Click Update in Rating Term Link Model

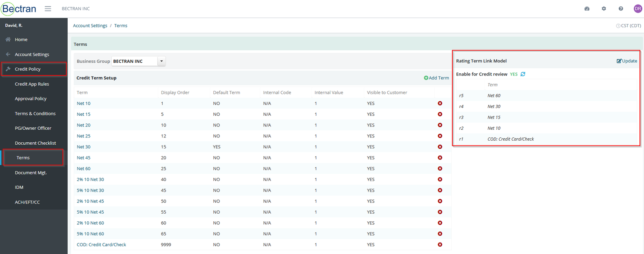(627, 61)
